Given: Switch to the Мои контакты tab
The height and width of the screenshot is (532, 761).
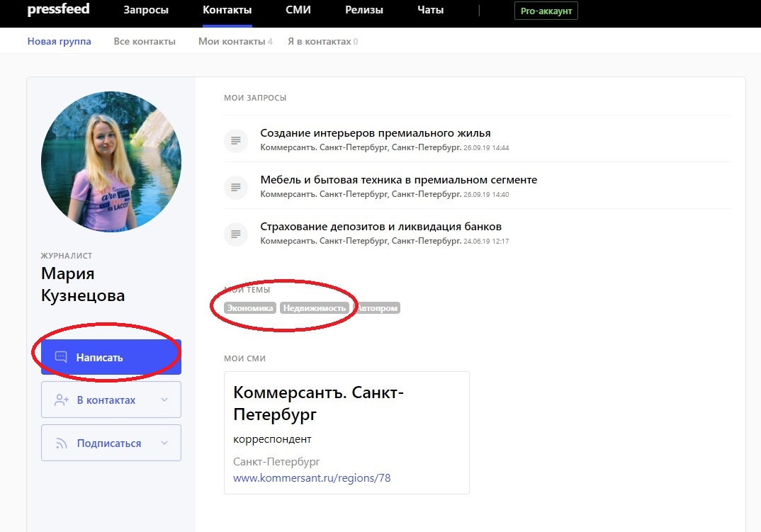Looking at the screenshot, I should click(x=231, y=42).
